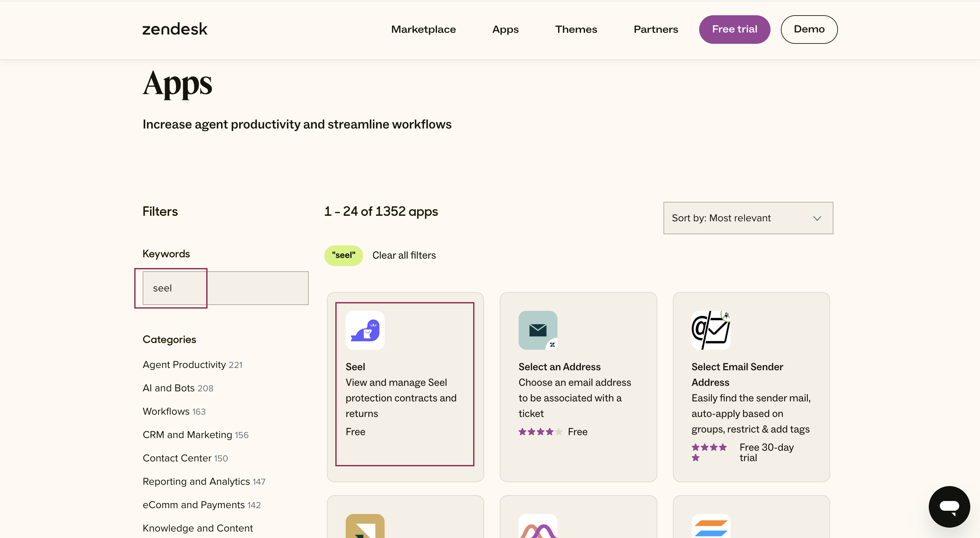Click the gold app icon in second row
Screen dimensions: 980x538
(365, 527)
